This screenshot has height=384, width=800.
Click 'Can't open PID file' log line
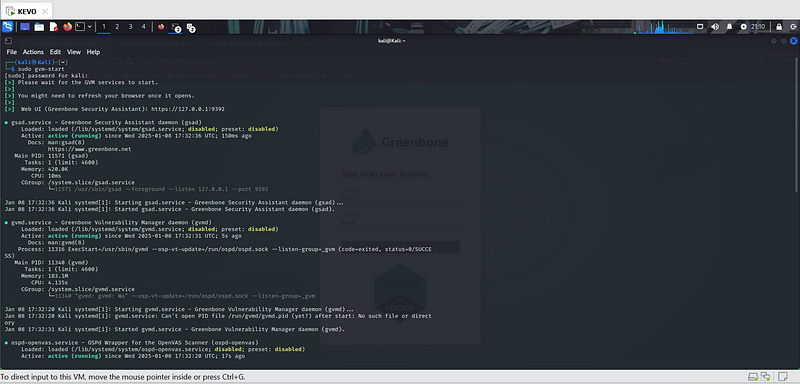(x=218, y=319)
